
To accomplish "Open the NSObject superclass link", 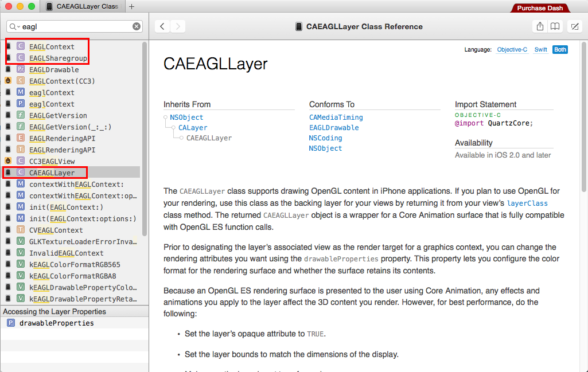I will click(186, 117).
